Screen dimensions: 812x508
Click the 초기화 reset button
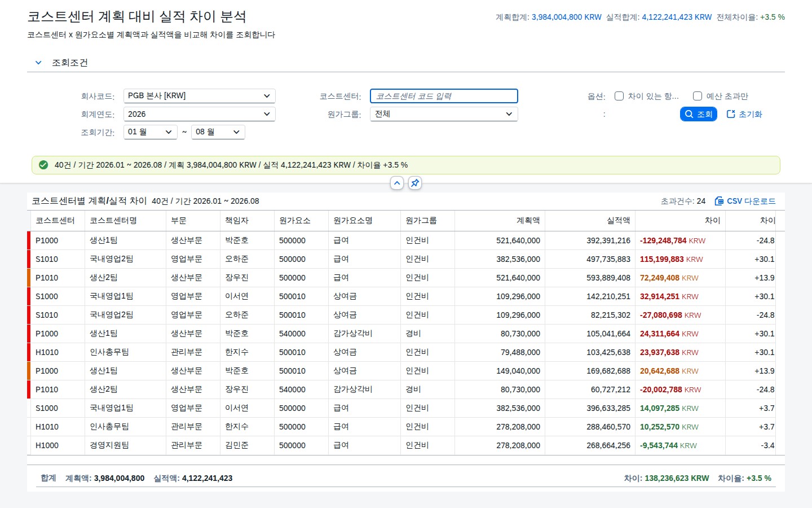[x=744, y=114]
